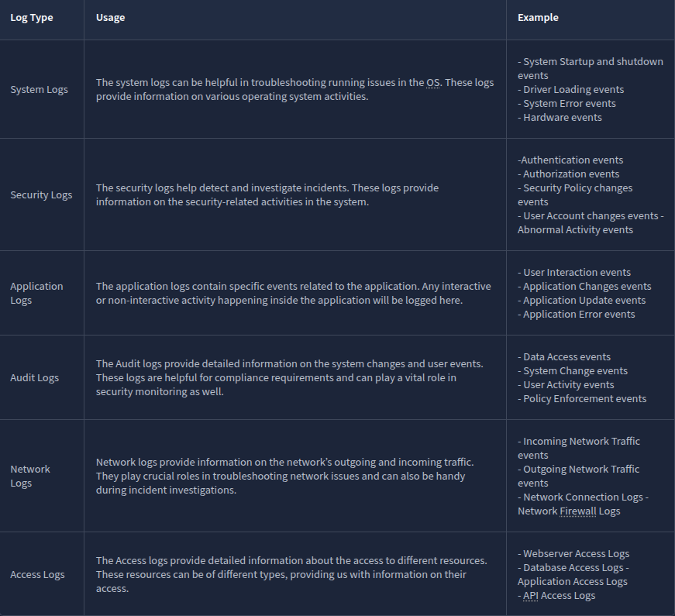Click the 'Log Type' column header
675x616 pixels.
click(32, 18)
